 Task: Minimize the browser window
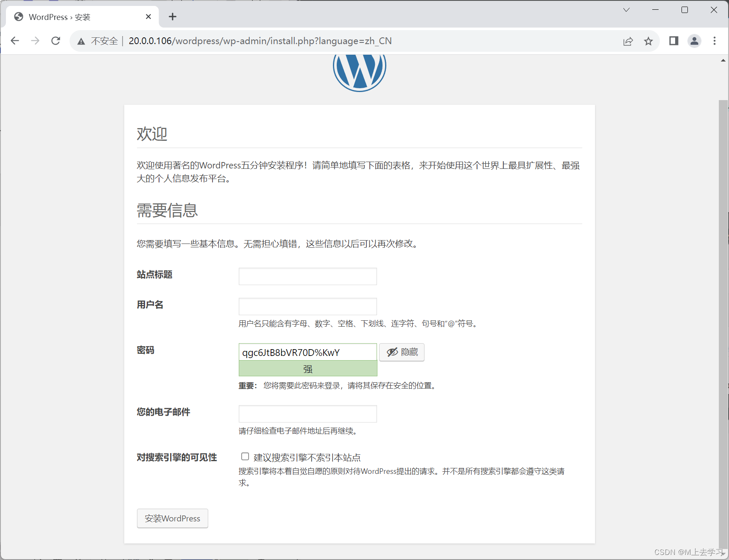tap(655, 10)
